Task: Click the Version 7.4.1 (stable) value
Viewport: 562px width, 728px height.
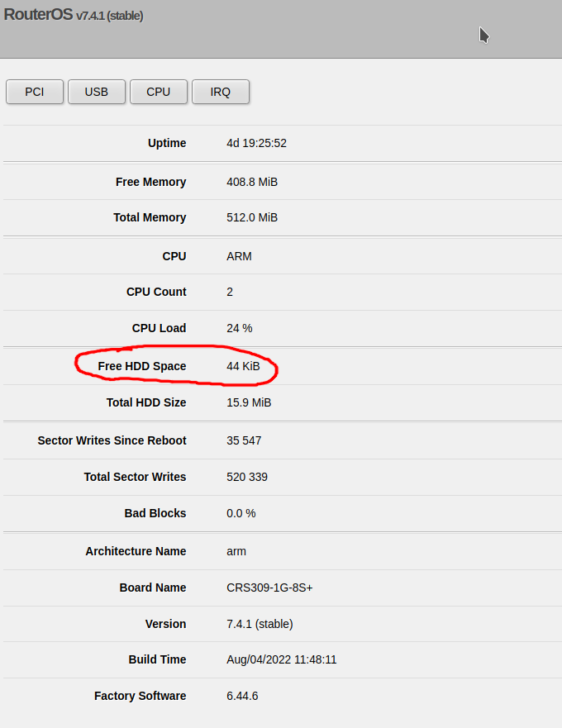Action: 260,624
